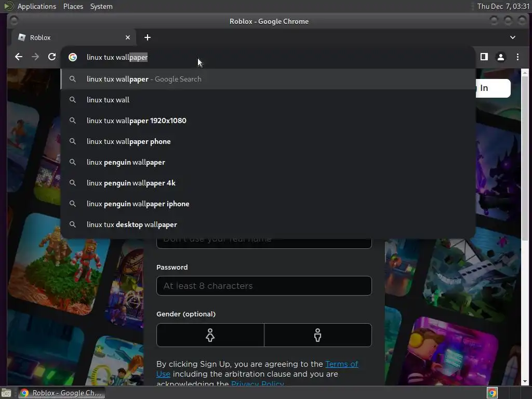Click the Roblox favicon on the tab

click(x=22, y=37)
